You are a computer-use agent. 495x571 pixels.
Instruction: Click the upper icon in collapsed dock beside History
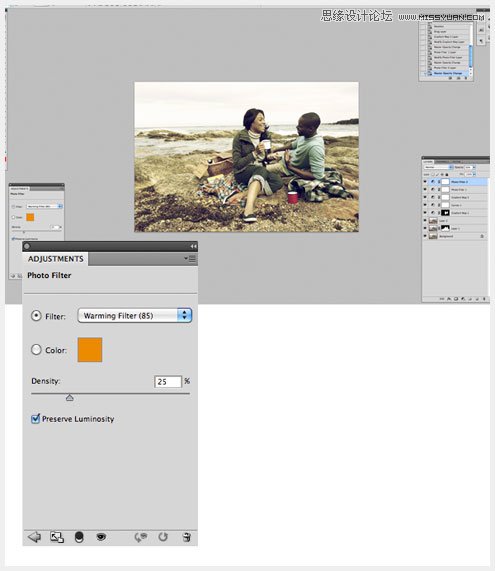[481, 30]
